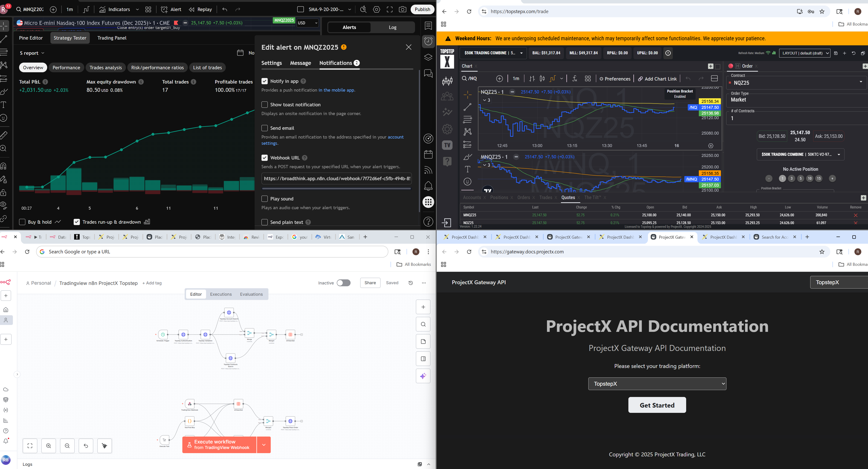Select the Trend Line drawing tool

click(x=4, y=39)
